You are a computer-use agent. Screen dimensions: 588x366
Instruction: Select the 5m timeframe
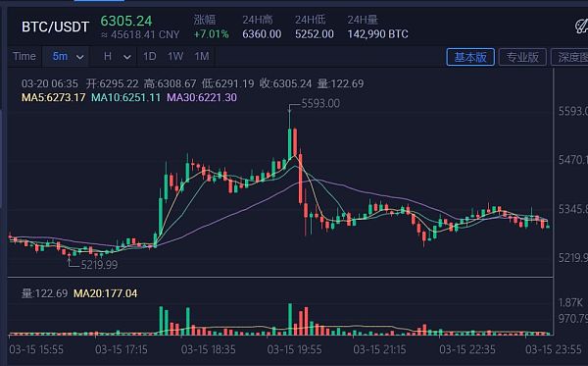60,56
